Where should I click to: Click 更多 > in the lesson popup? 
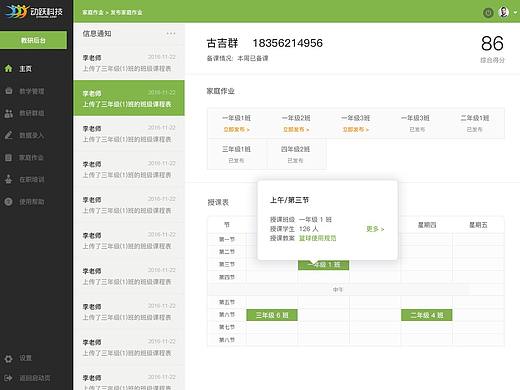click(x=375, y=229)
